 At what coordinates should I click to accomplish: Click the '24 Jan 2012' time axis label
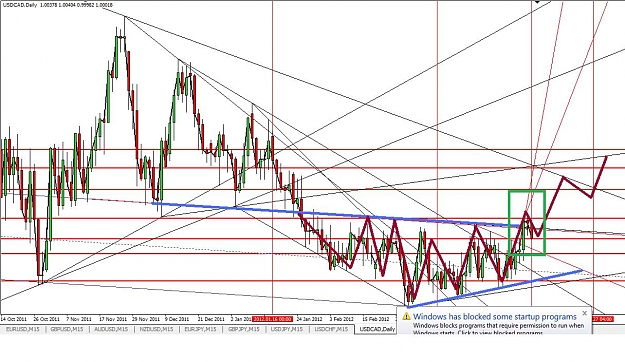pos(309,319)
